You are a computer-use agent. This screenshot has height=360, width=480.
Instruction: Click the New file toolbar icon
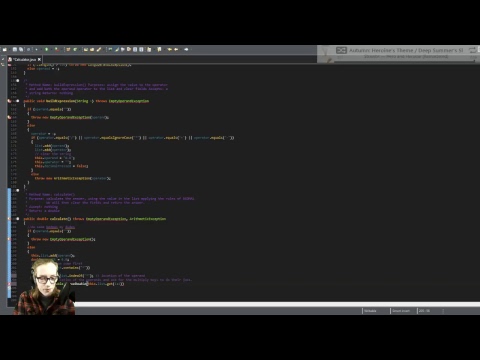click(5, 49)
